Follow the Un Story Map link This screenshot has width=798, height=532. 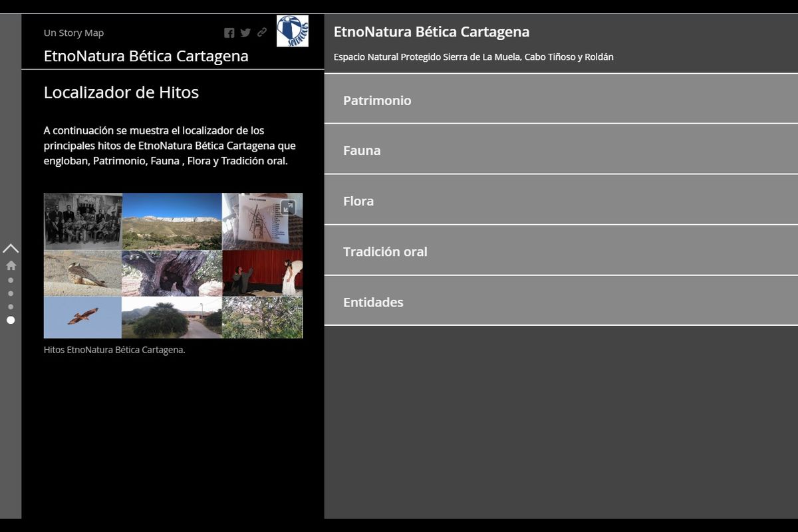(74, 33)
